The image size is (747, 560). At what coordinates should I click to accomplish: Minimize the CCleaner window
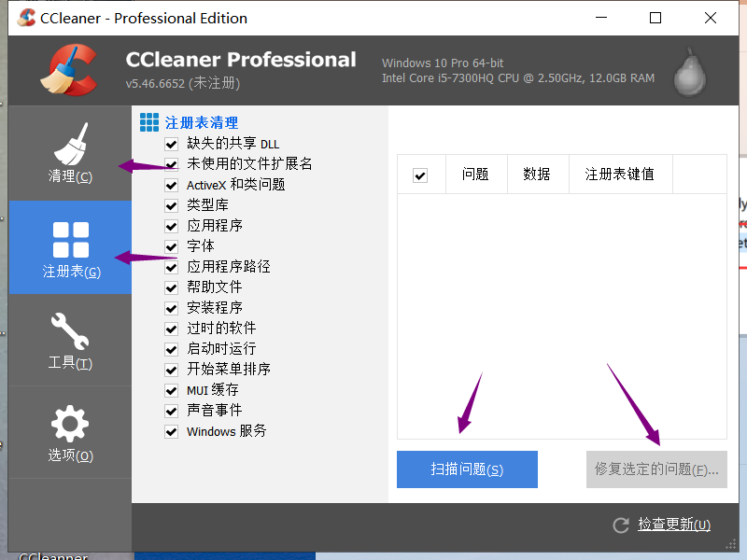(x=601, y=18)
